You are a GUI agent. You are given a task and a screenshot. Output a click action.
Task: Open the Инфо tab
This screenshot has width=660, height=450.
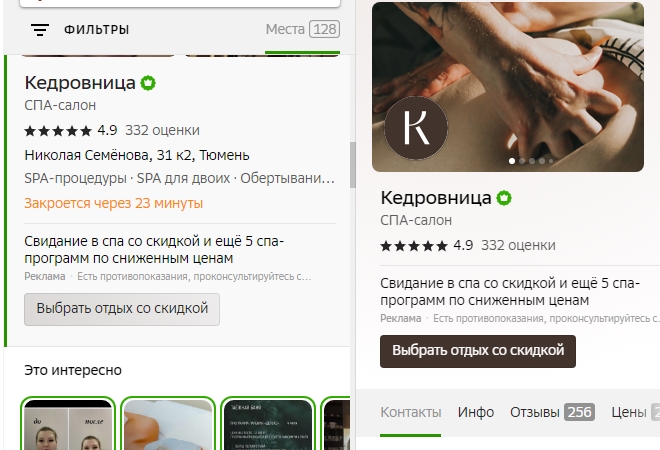476,412
